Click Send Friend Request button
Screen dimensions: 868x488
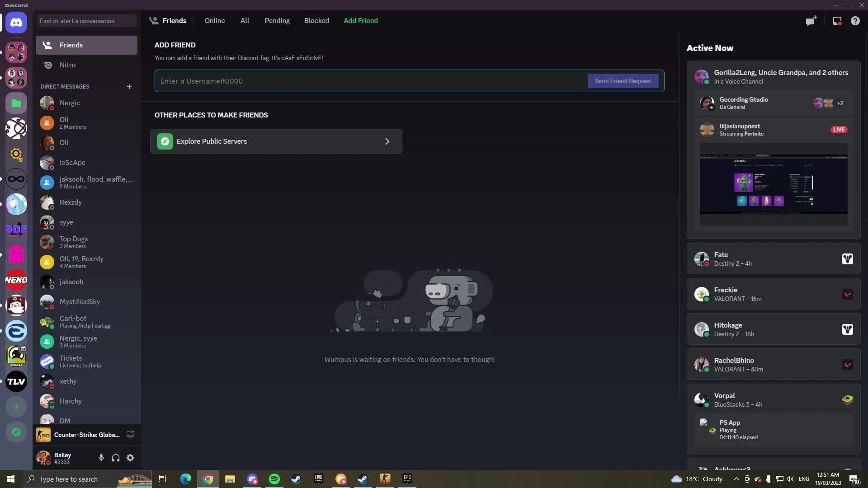623,81
